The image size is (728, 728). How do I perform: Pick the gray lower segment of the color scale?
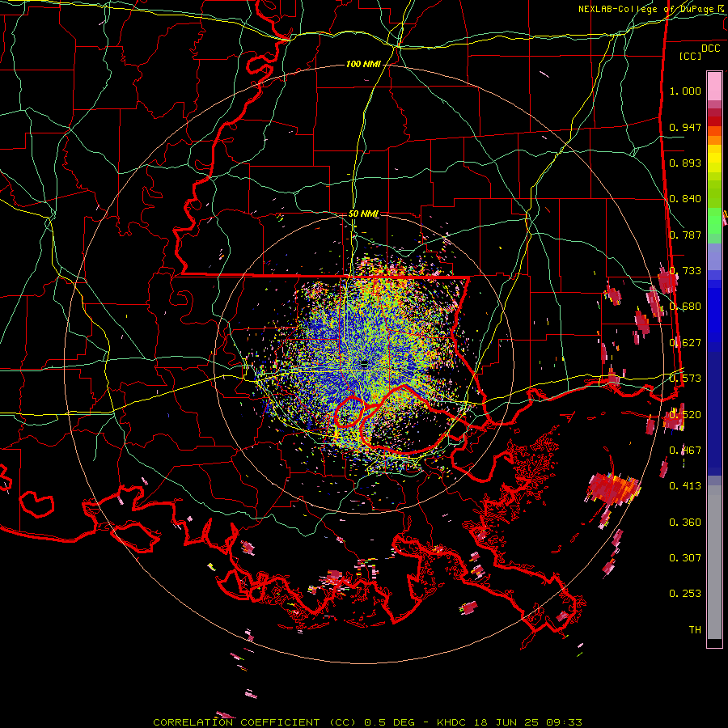click(714, 562)
